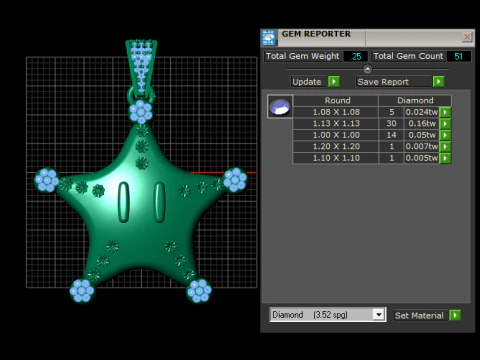
Task: Click the green arrow on the 0.024tw row
Action: click(x=445, y=112)
